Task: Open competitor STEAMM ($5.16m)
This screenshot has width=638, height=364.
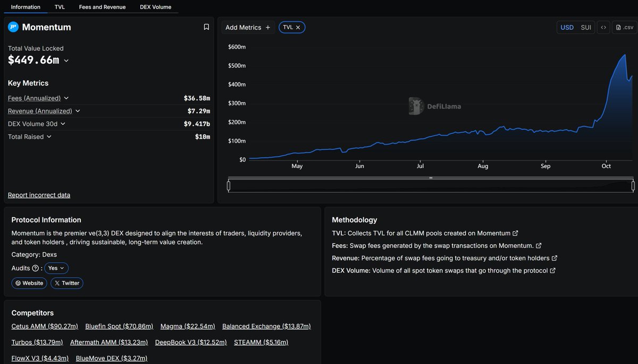Action: coord(261,342)
